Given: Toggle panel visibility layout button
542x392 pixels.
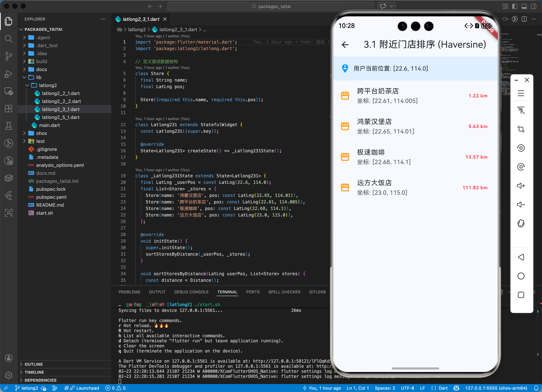Looking at the screenshot, I should tap(524, 7).
